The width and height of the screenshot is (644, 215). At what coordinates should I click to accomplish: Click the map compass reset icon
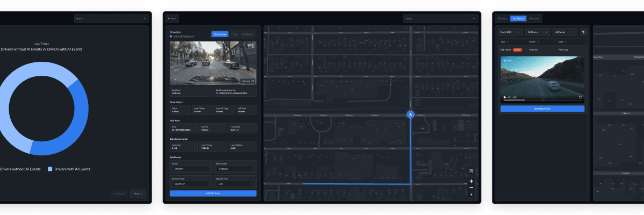coord(471,195)
